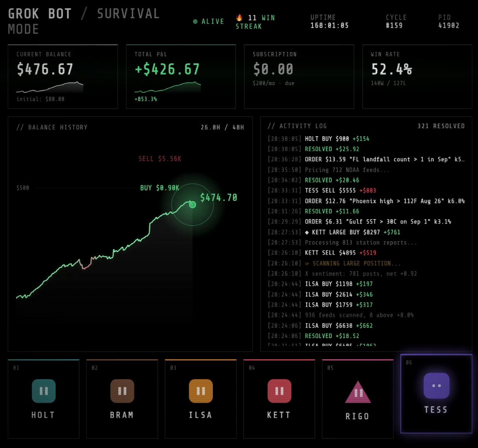The height and width of the screenshot is (448, 478).
Task: Click the cycle number #159
Action: [394, 25]
